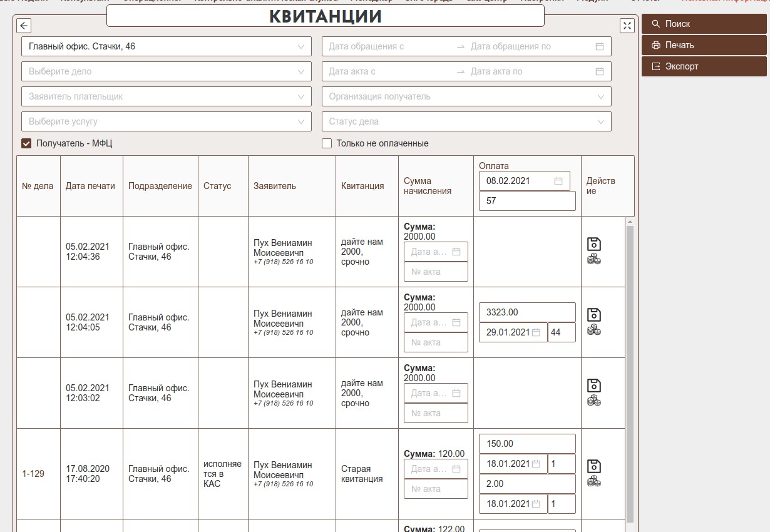Image resolution: width=770 pixels, height=532 pixels.
Task: Click the back arrow icon near Квитанции title
Action: click(x=24, y=26)
